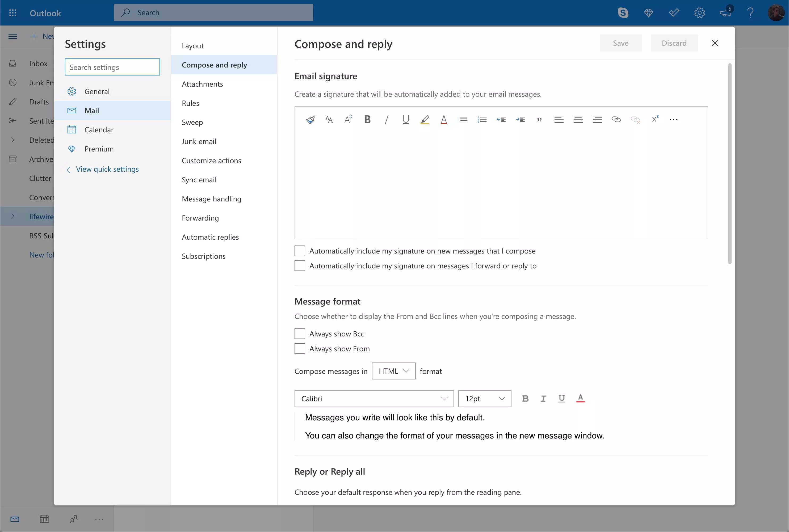Check Always show Bcc

pos(300,334)
